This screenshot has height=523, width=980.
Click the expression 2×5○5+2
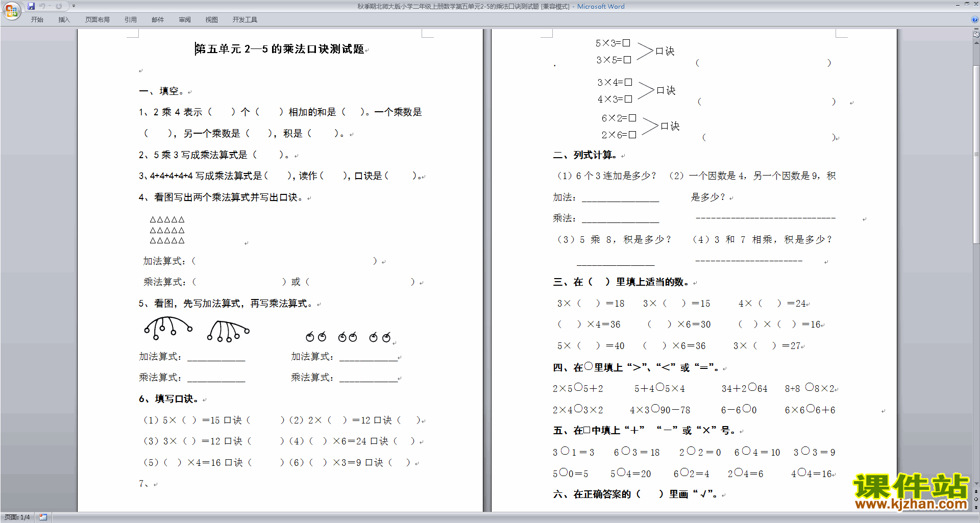click(x=578, y=388)
